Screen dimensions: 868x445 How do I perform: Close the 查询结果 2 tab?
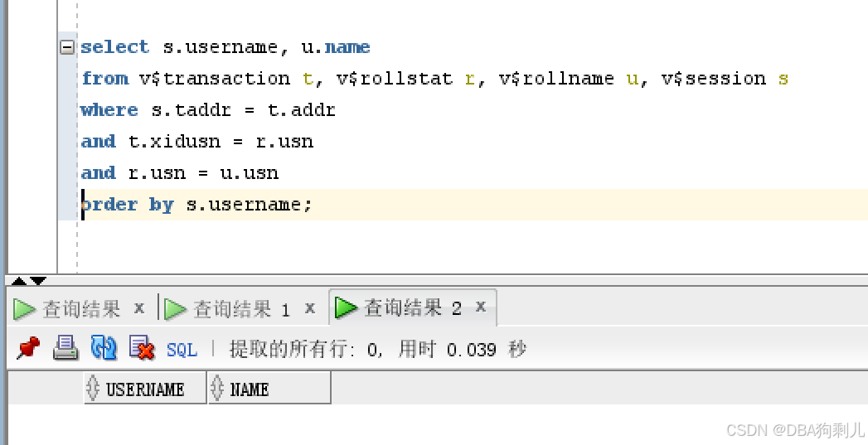[480, 307]
